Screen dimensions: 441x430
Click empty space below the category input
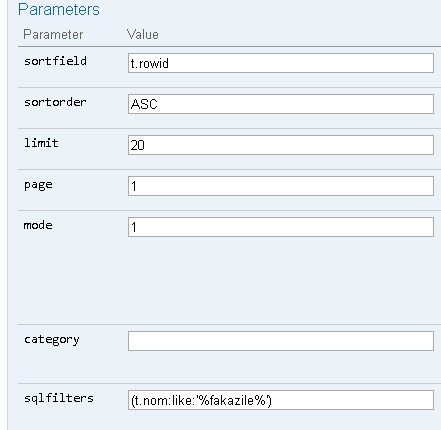pos(281,367)
